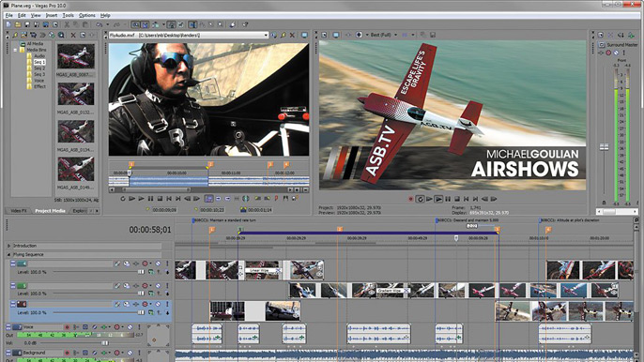Toggle mute circle on video track 4
Viewport: 644px width, 362px height.
[158, 264]
